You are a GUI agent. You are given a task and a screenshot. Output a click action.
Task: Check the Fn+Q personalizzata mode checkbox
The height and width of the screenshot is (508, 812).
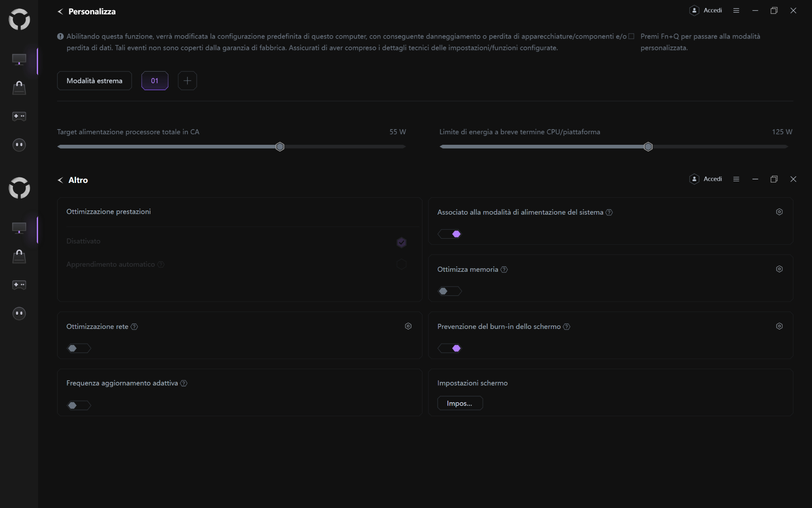(x=631, y=36)
